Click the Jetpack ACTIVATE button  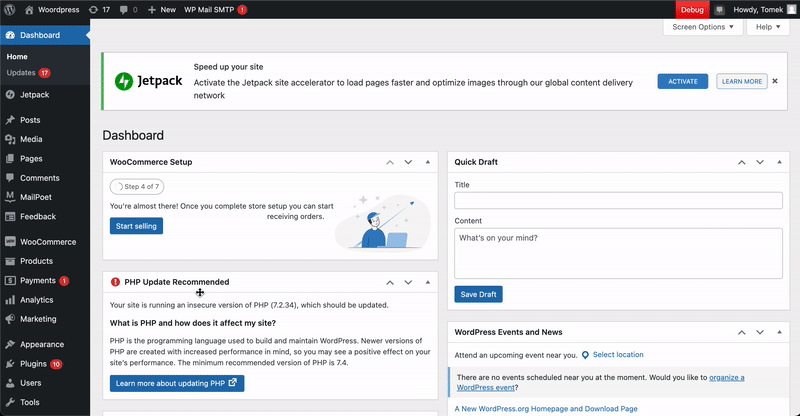[683, 81]
